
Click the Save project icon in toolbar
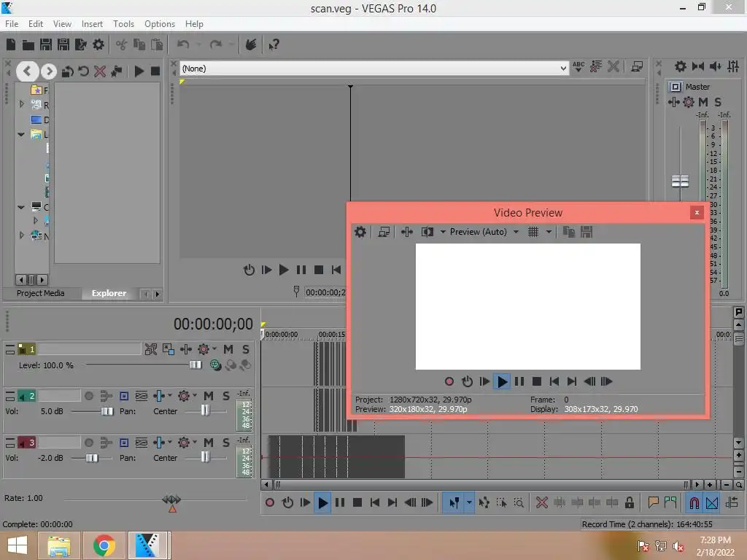(x=46, y=44)
